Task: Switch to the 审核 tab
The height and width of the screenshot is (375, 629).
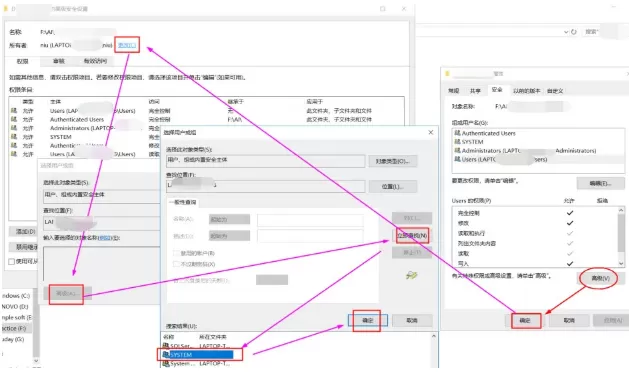Action: point(59,61)
